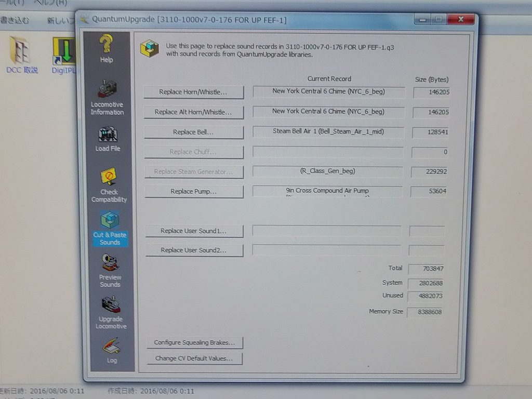Image resolution: width=532 pixels, height=399 pixels.
Task: Select the Steam Bell Air 1 record field
Action: (x=328, y=131)
